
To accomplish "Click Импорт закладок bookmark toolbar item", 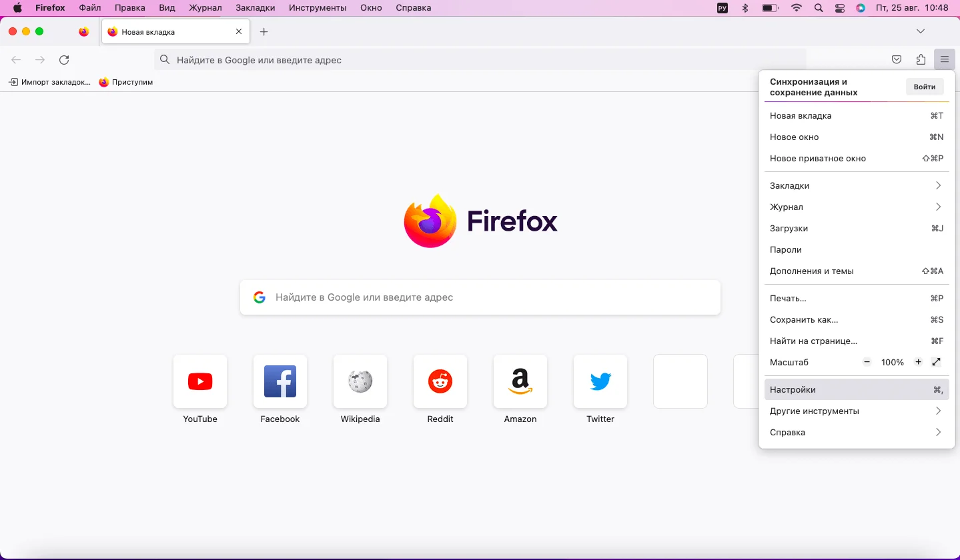I will (50, 82).
